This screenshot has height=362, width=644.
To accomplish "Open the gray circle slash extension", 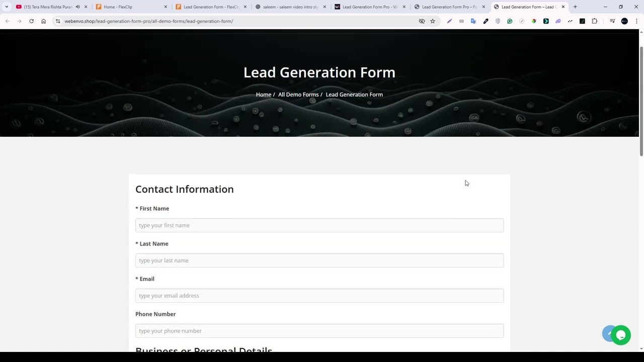I will [x=522, y=21].
